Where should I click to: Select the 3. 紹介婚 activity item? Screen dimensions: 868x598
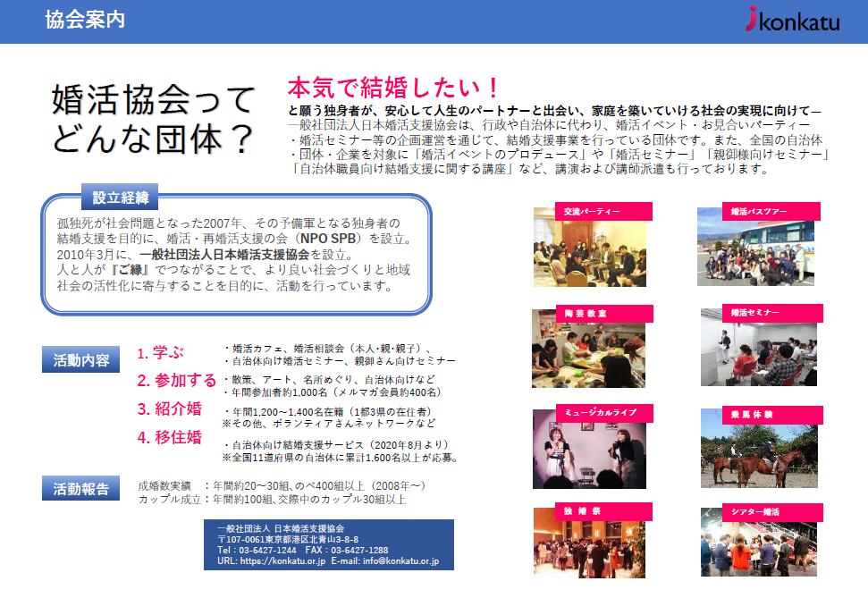pos(169,409)
